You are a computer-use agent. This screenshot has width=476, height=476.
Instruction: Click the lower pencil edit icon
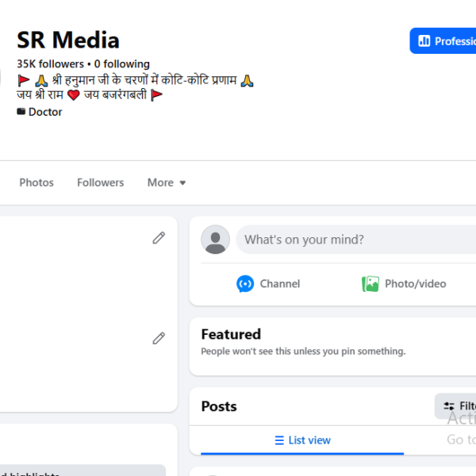tap(159, 338)
